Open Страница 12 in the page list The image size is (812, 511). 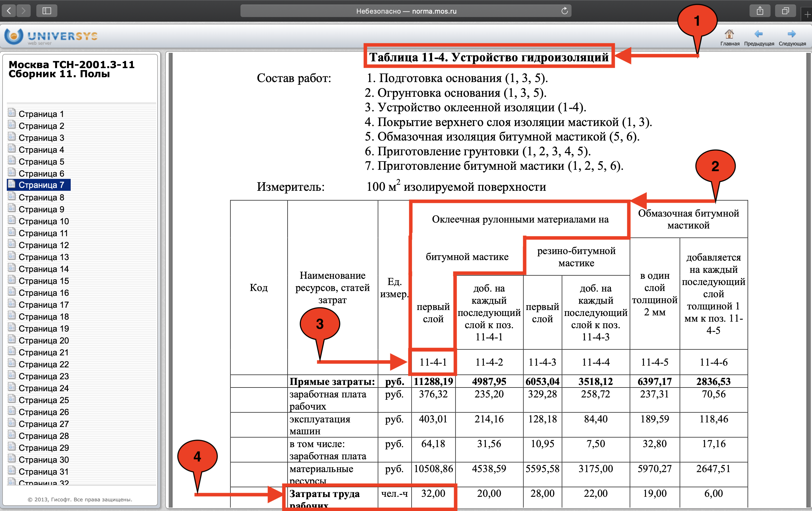point(43,245)
